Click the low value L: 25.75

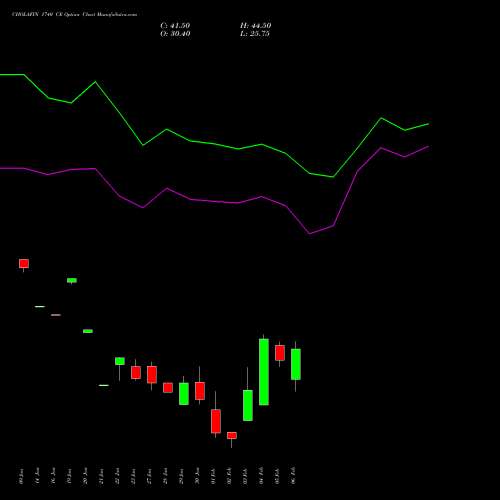click(x=255, y=34)
